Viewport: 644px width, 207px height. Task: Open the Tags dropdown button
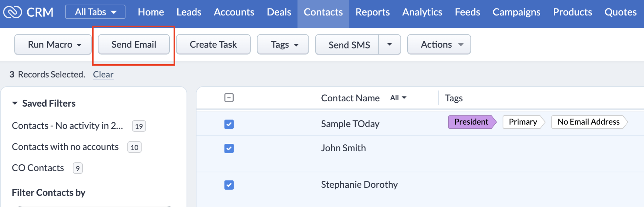[283, 45]
